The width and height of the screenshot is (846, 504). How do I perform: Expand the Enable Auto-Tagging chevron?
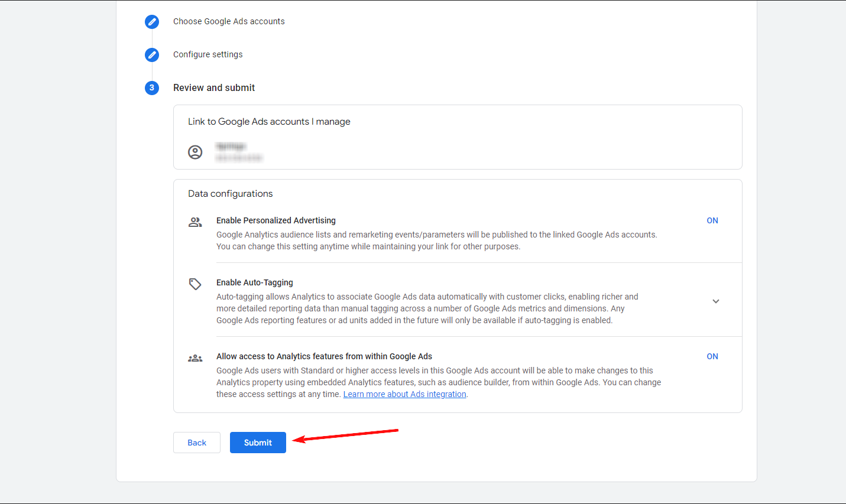tap(716, 301)
